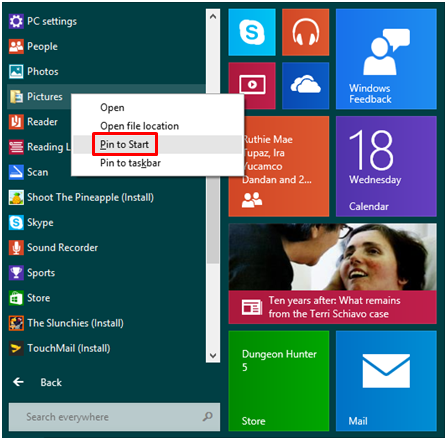Click the People app icon
Screen dimensions: 446x439
click(x=16, y=46)
